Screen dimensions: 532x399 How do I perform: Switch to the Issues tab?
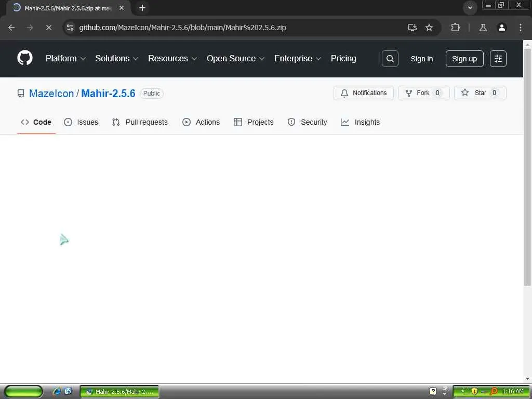click(81, 122)
